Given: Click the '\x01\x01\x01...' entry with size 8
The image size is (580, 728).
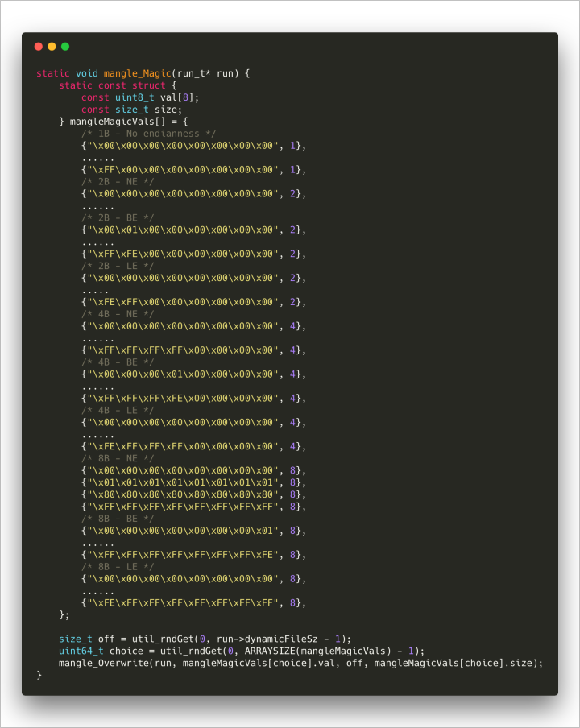Looking at the screenshot, I should 193,482.
